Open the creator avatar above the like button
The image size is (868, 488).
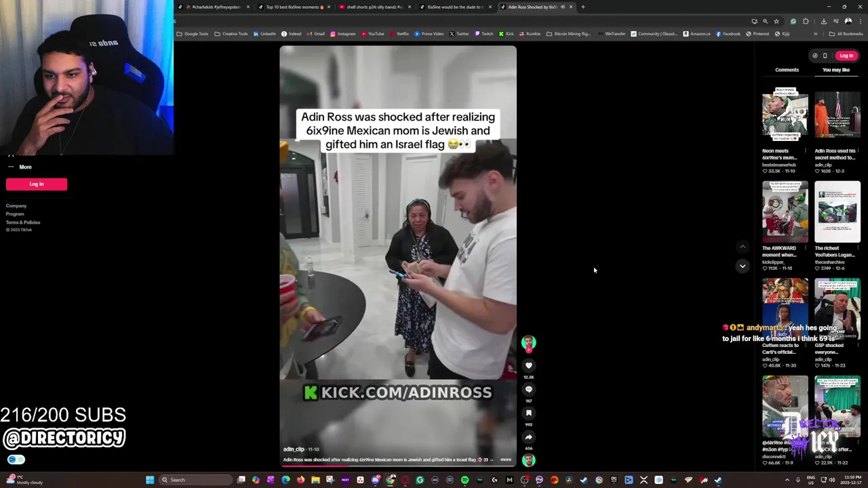pos(529,342)
